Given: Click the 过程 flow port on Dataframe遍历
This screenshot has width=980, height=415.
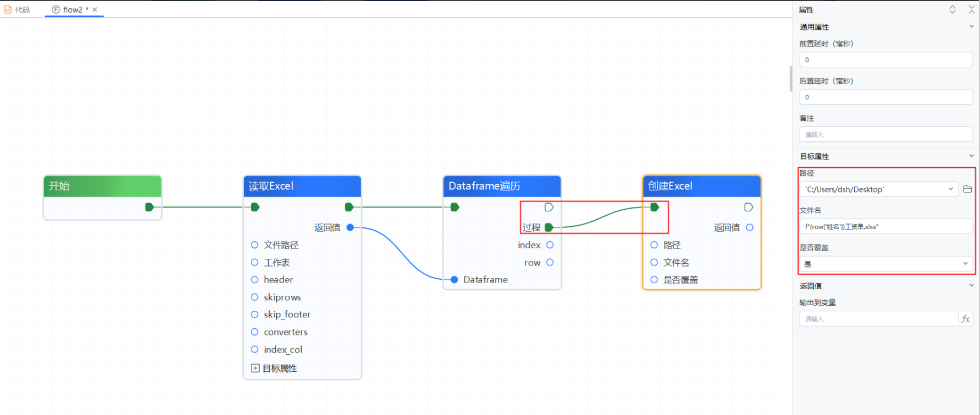Looking at the screenshot, I should coord(549,227).
